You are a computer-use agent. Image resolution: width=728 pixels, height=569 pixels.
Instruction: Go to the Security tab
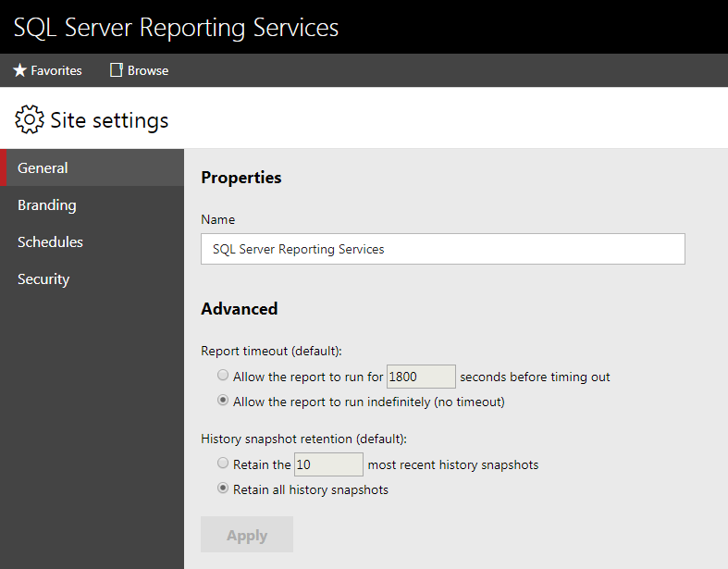(92, 279)
